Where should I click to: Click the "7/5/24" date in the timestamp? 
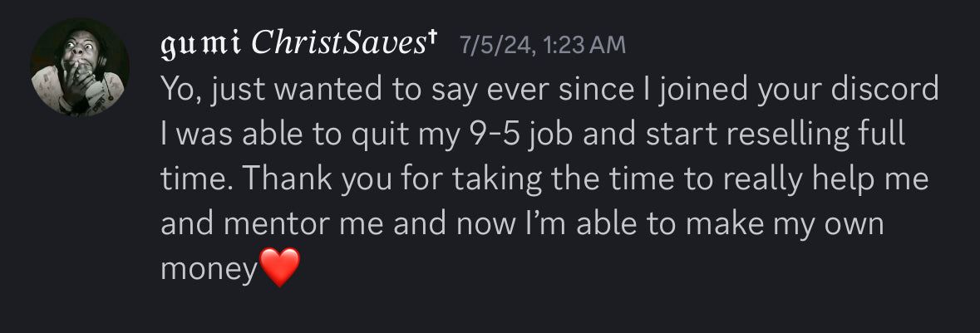pyautogui.click(x=495, y=45)
